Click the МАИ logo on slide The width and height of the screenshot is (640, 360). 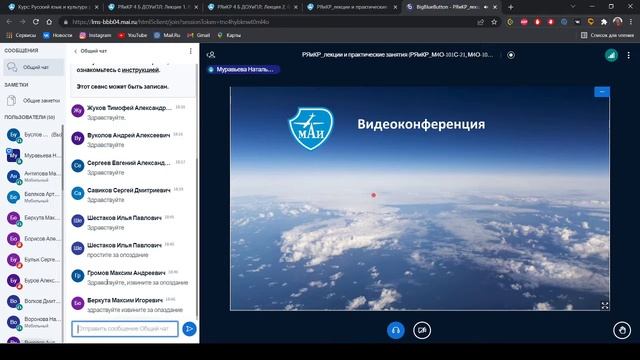(311, 128)
